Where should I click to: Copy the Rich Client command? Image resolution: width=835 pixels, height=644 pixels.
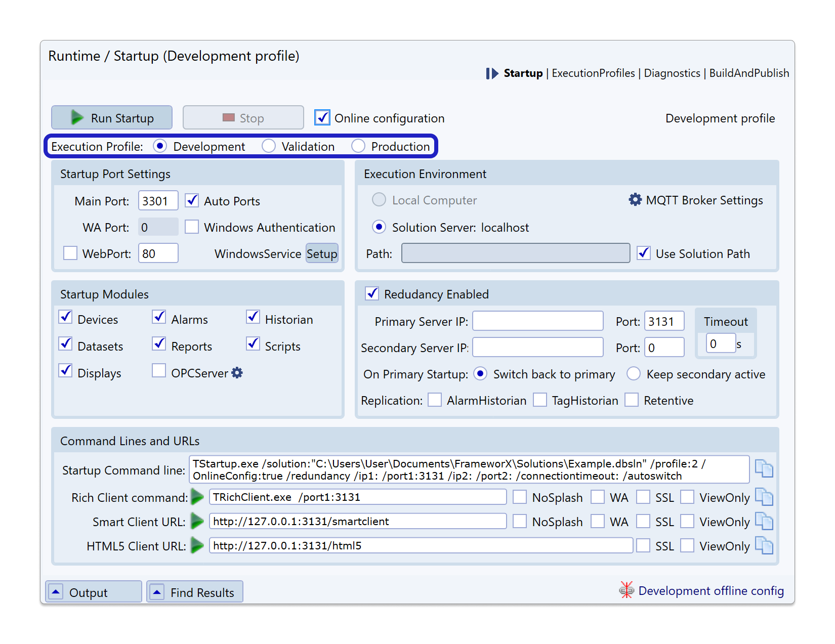coord(764,497)
